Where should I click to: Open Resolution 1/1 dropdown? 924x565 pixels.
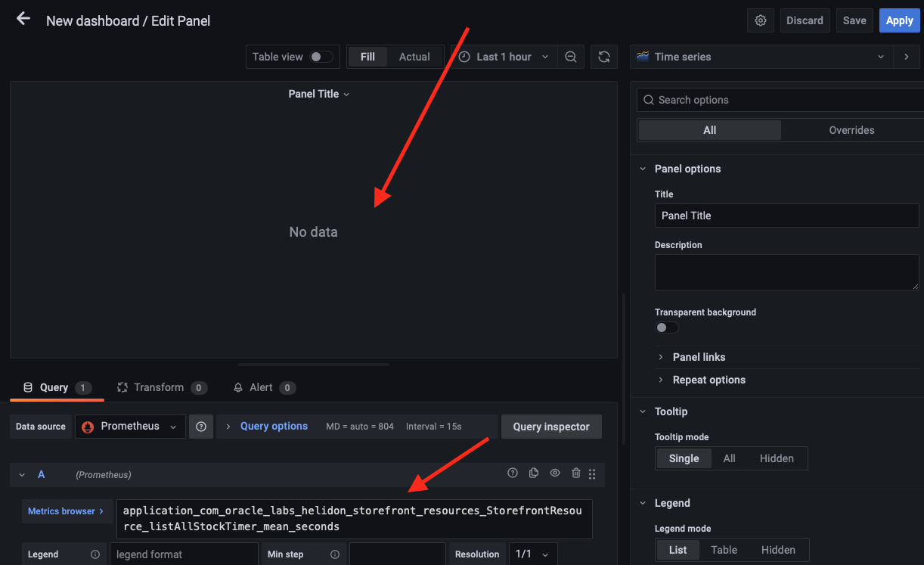(x=533, y=554)
